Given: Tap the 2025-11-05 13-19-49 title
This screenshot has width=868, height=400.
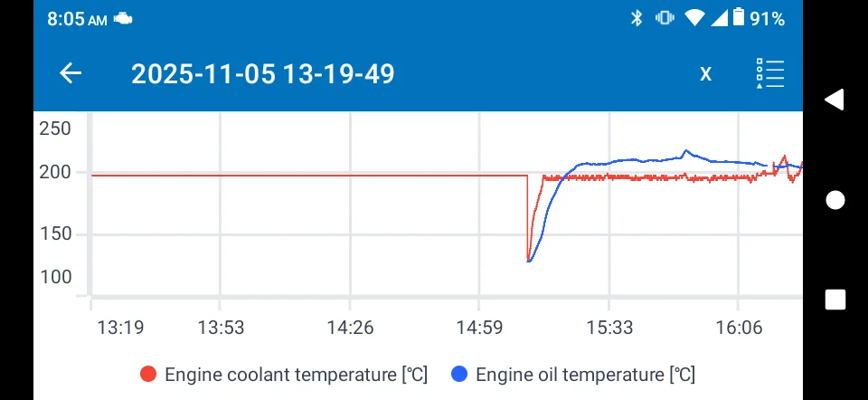Looking at the screenshot, I should (263, 73).
